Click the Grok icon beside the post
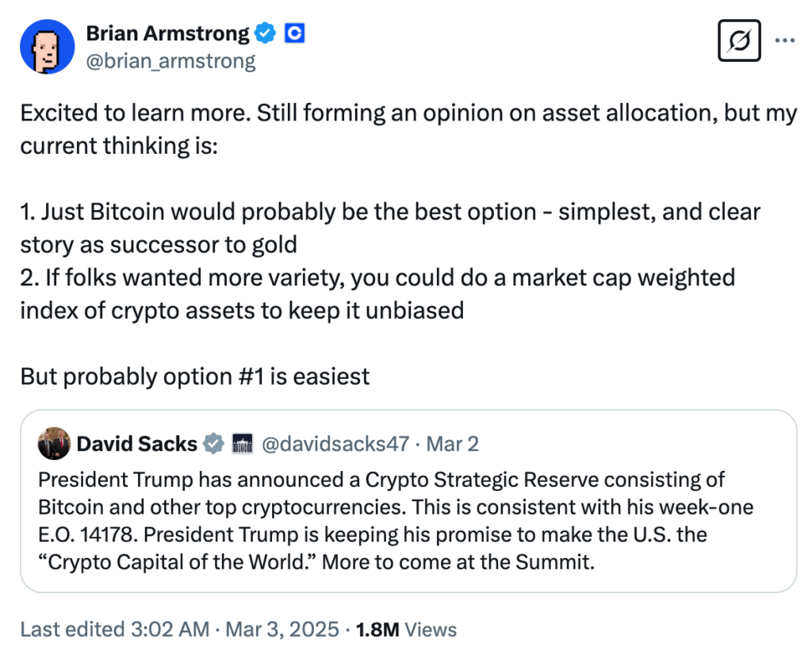The image size is (812, 655). point(739,40)
